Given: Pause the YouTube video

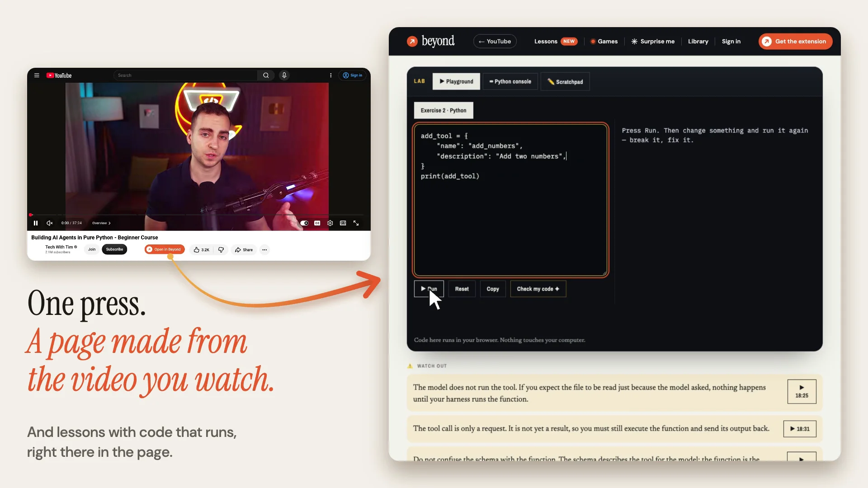Looking at the screenshot, I should (36, 223).
